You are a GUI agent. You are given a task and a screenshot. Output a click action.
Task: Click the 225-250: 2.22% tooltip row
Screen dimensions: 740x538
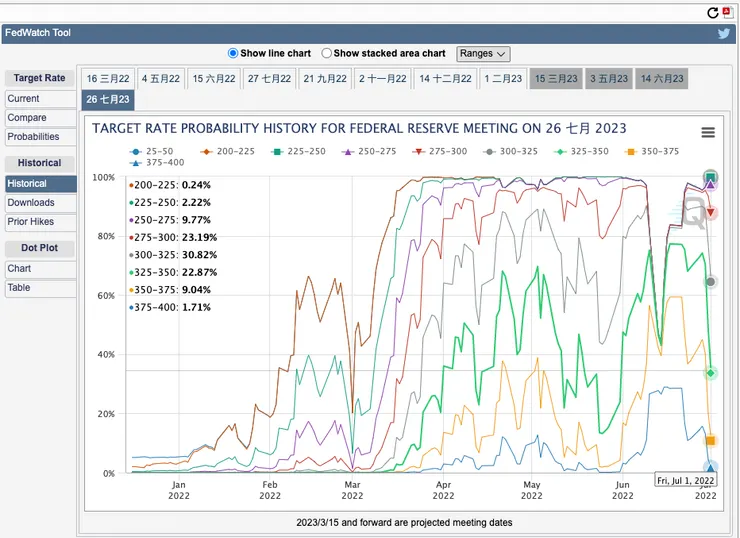[x=170, y=202]
